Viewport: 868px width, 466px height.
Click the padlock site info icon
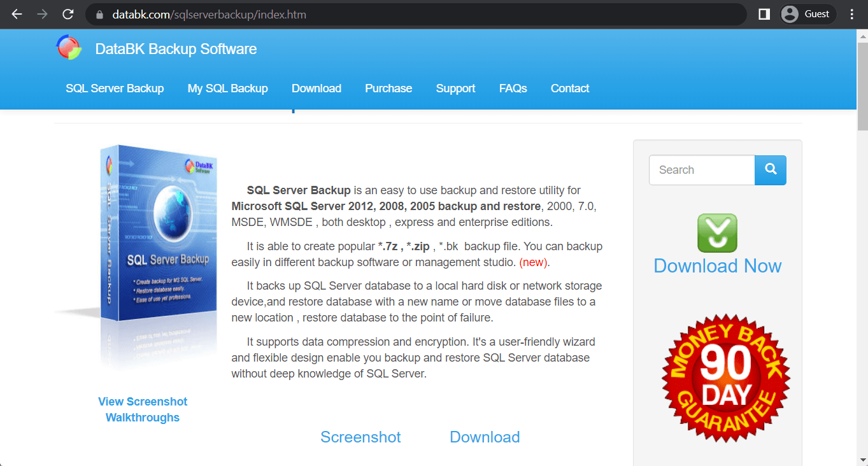pos(99,14)
